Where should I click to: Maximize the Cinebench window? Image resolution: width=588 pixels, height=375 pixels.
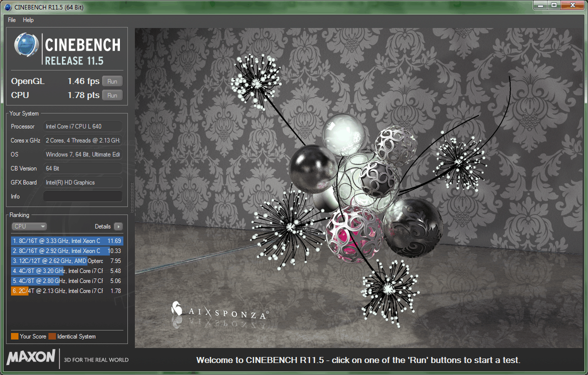pos(554,5)
